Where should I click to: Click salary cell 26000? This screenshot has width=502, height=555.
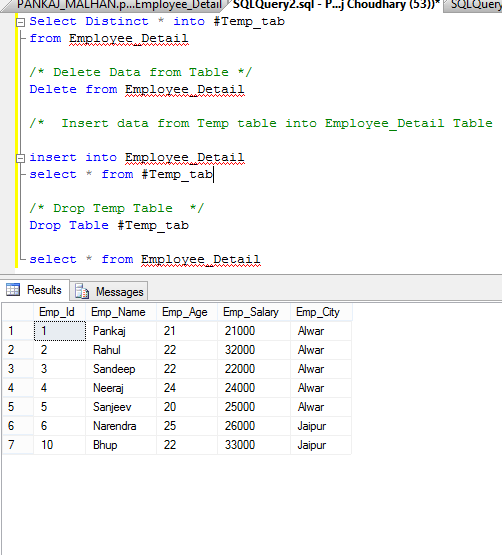pyautogui.click(x=254, y=426)
